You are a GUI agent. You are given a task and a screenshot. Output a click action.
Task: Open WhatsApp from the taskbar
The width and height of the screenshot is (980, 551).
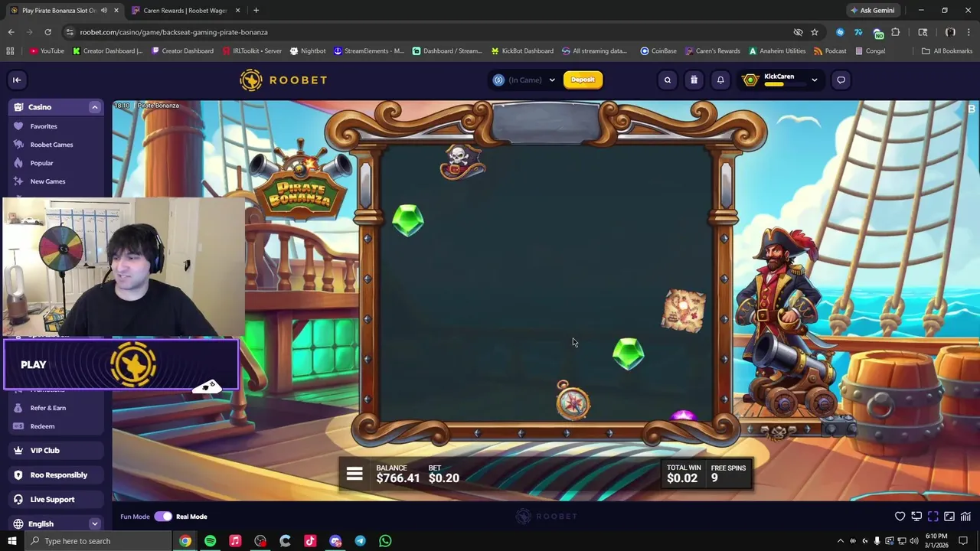[385, 541]
